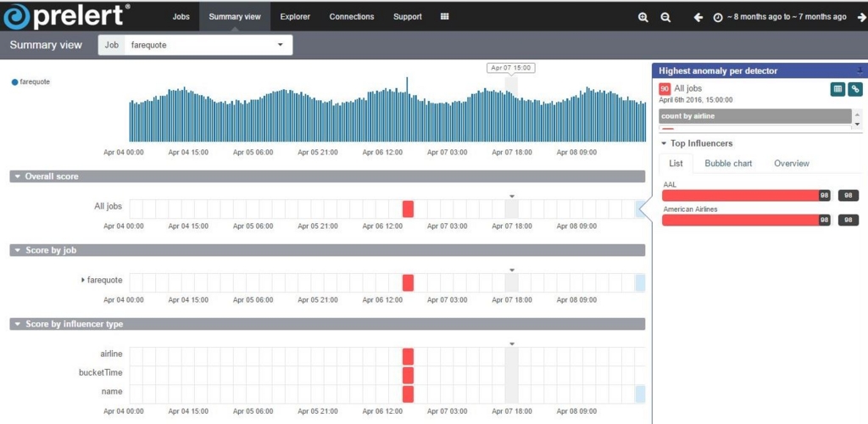Screen dimensions: 868x424
Task: Click the April 6th 2016, 15:00:00 timestamp
Action: pos(696,99)
